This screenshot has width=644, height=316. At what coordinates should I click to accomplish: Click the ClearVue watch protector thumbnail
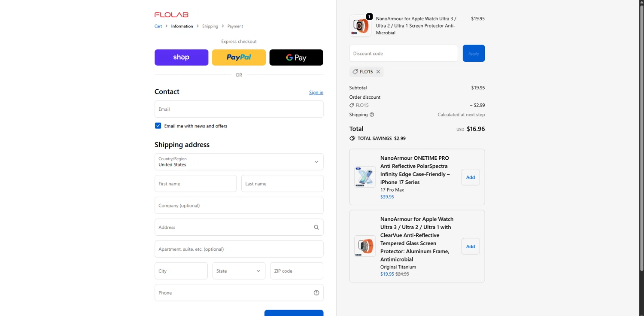365,246
